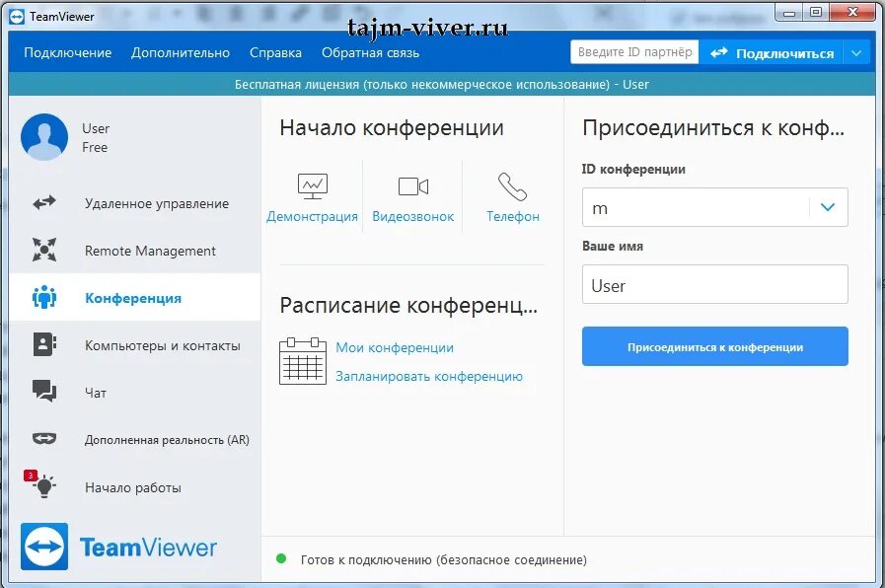Open the Подключение menu
Screen dimensions: 885x588
68,53
